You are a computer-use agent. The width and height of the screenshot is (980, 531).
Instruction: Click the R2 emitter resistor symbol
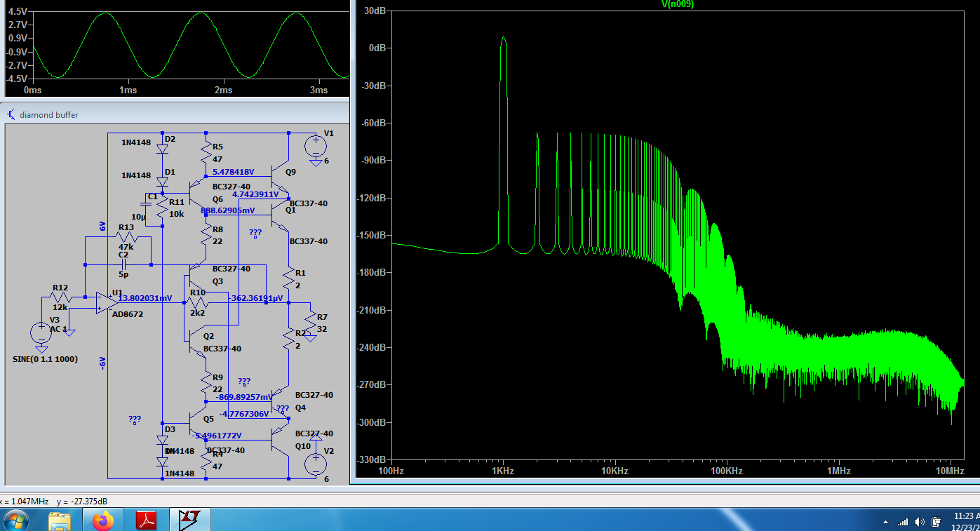point(289,340)
